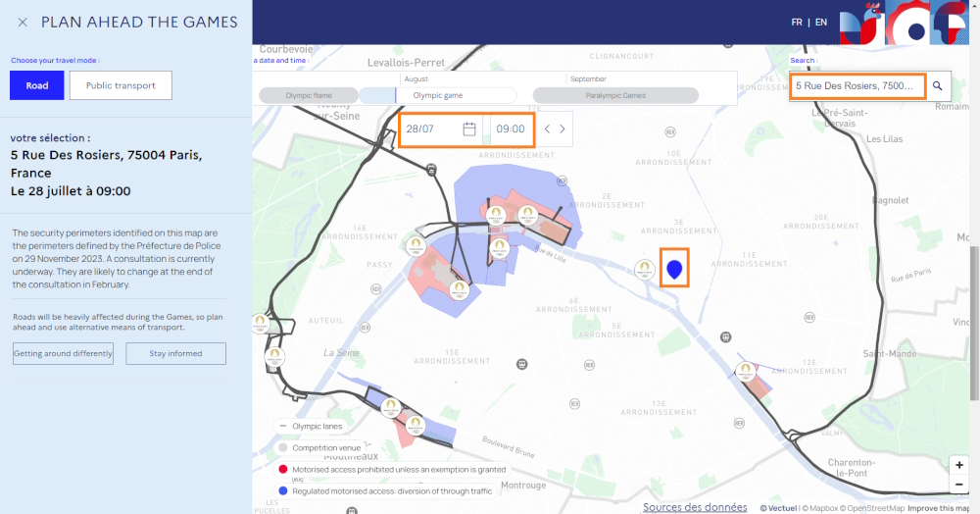Switch language to EN
This screenshot has height=514, width=980.
pos(821,23)
